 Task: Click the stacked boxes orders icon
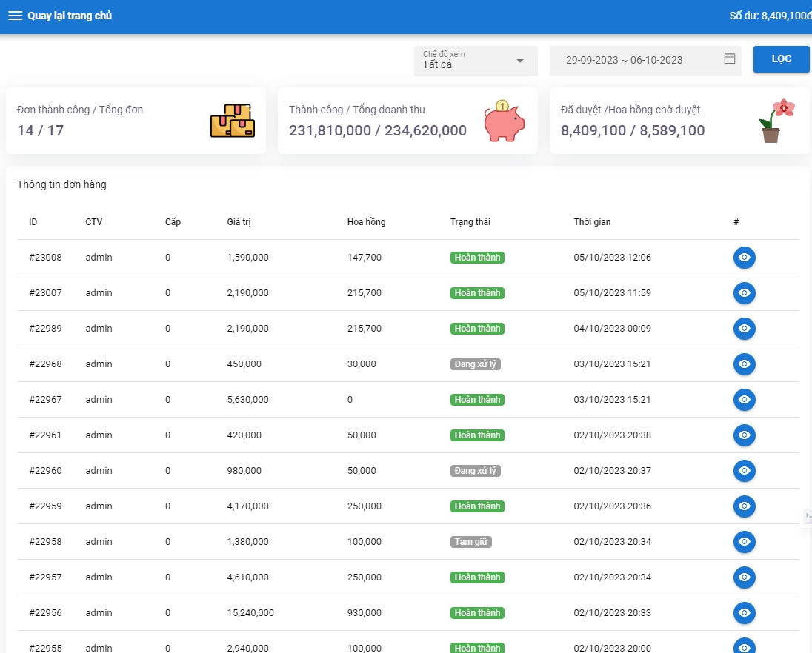[232, 121]
